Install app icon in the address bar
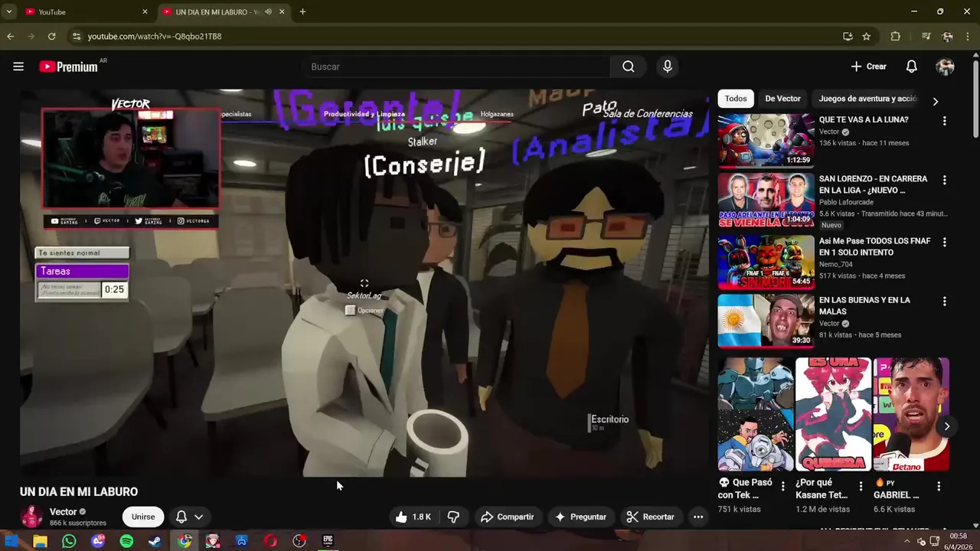Image resolution: width=980 pixels, height=551 pixels. click(x=848, y=36)
